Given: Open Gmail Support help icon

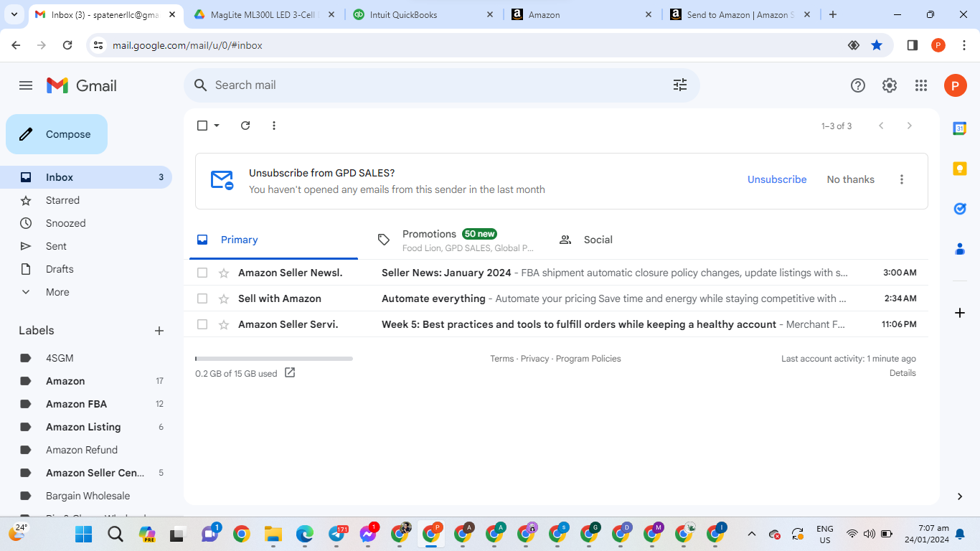Looking at the screenshot, I should click(858, 85).
